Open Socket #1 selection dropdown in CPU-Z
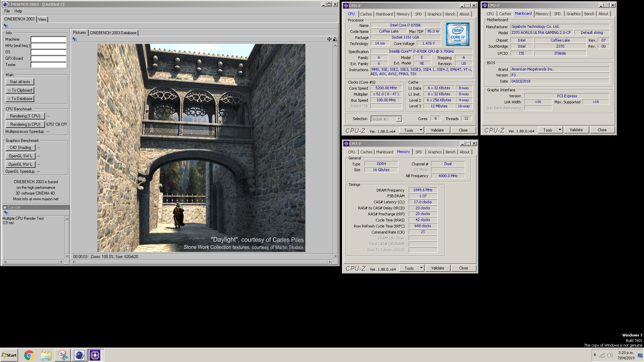 (398, 119)
